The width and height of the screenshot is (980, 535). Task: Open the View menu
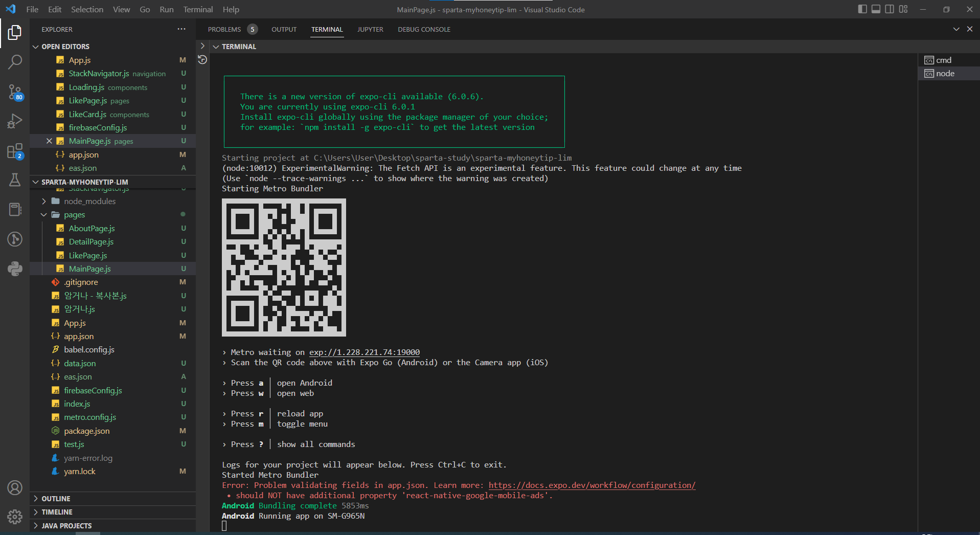(x=121, y=9)
